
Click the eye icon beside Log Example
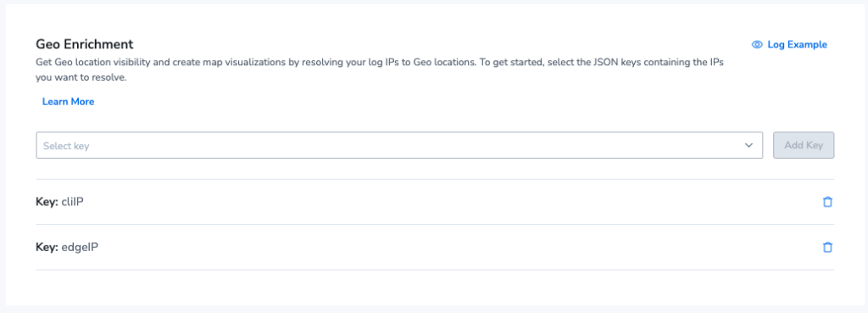point(757,45)
